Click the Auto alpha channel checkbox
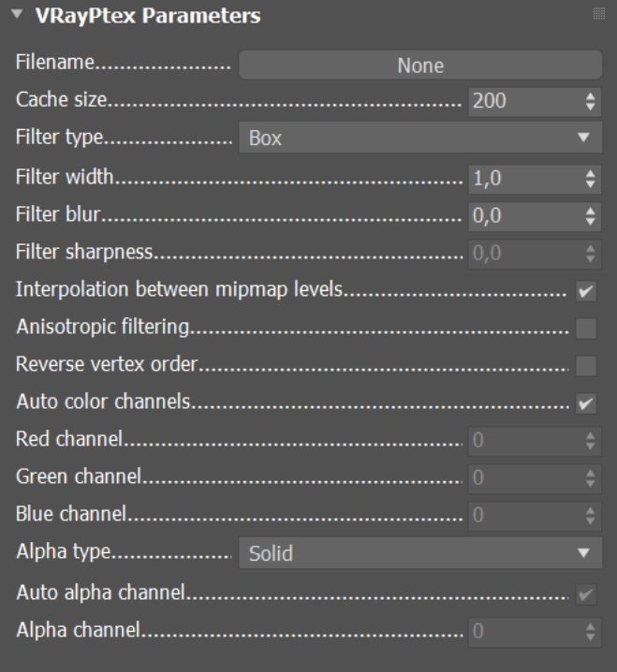 [x=586, y=593]
